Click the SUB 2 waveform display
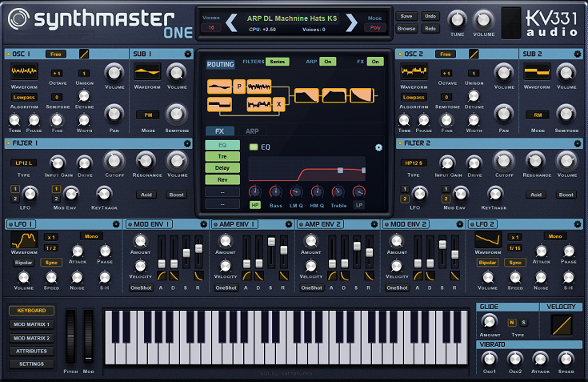The width and height of the screenshot is (588, 382). [x=537, y=71]
